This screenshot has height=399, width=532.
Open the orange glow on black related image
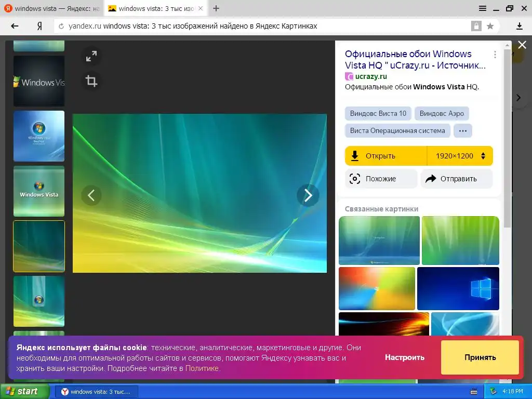[384, 324]
